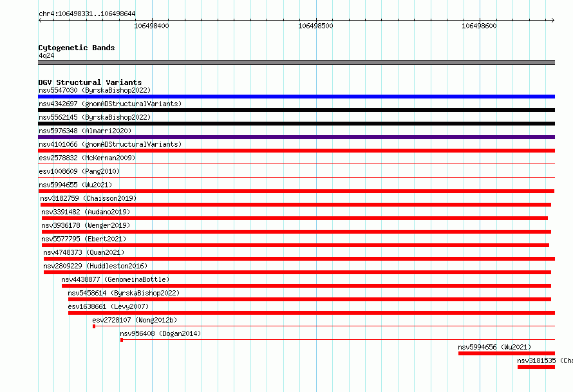Click the red bar under nsv3936178
Image resolution: width=573 pixels, height=392 pixels.
click(x=296, y=232)
